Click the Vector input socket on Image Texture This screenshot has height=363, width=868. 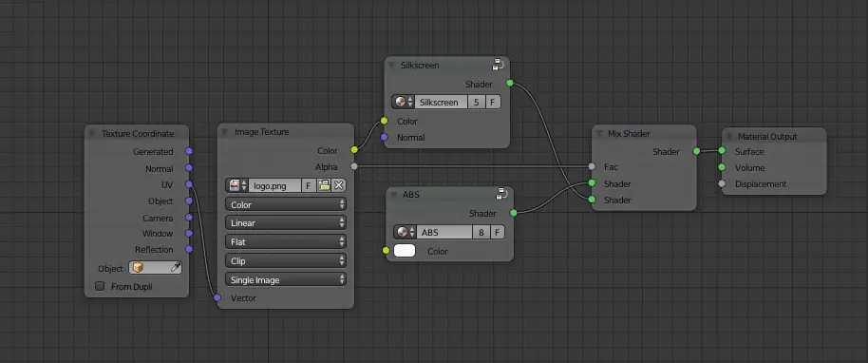point(217,297)
